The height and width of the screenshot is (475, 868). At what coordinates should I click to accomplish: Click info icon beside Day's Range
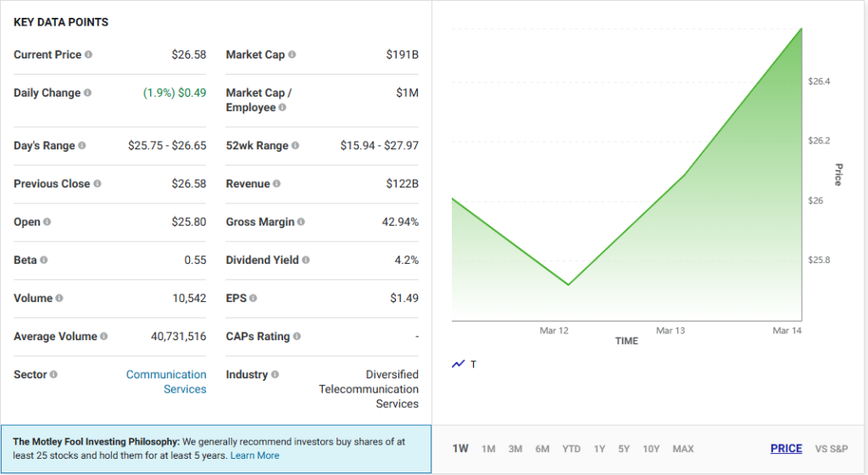click(x=82, y=145)
